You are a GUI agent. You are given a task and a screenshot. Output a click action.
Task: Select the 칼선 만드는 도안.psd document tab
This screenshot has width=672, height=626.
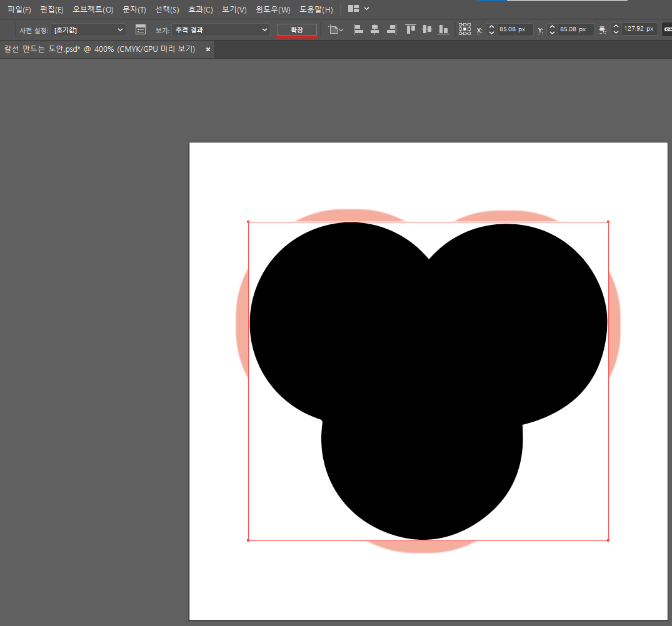(100, 49)
